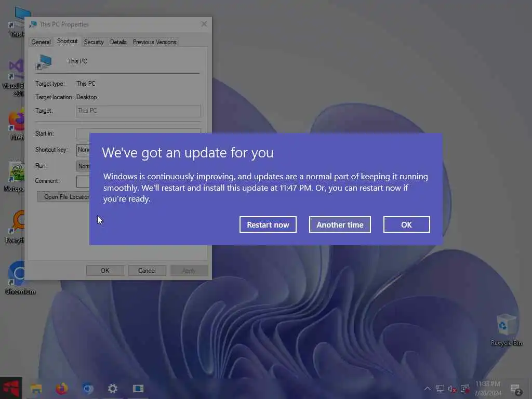The width and height of the screenshot is (532, 399).
Task: Open the taskbar clock and date
Action: pos(488,389)
